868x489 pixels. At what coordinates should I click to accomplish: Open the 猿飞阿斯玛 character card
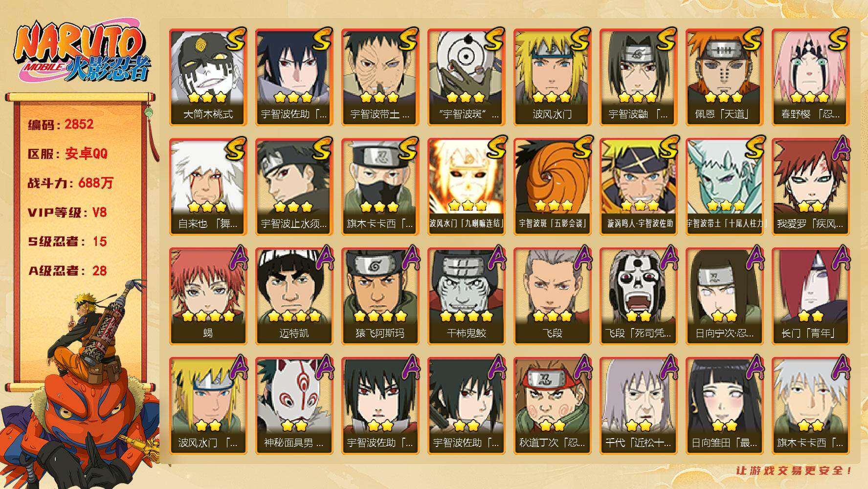coord(380,296)
